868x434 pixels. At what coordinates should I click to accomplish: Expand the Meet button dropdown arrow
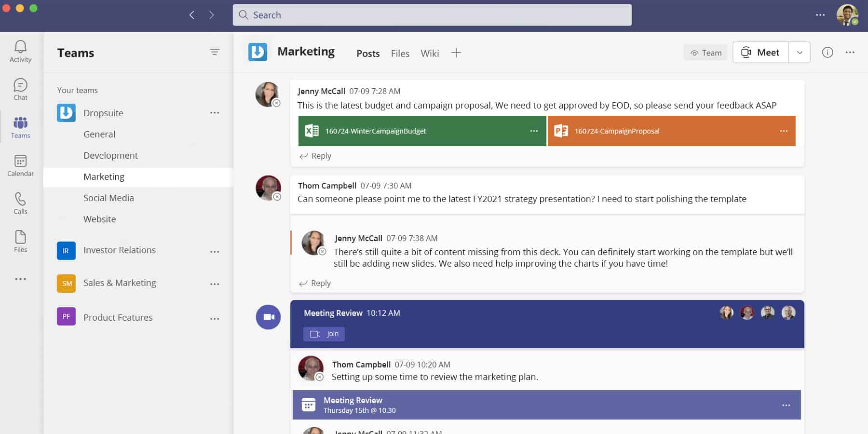(x=800, y=53)
